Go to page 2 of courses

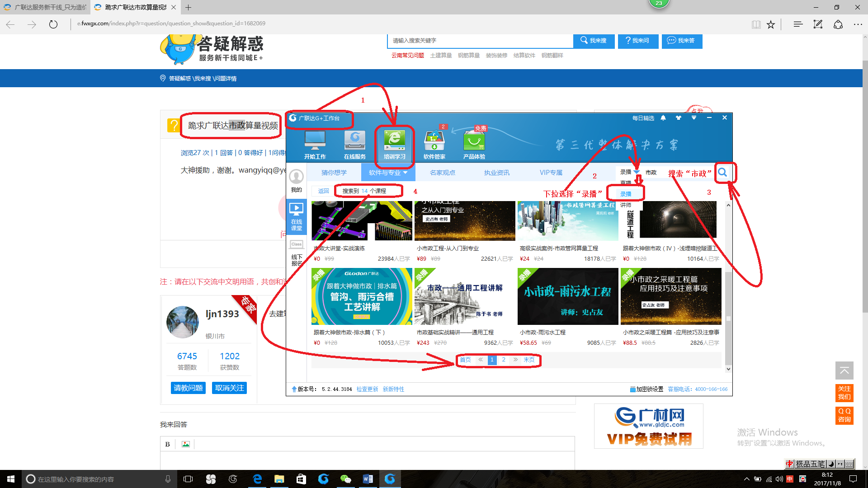[x=504, y=360]
